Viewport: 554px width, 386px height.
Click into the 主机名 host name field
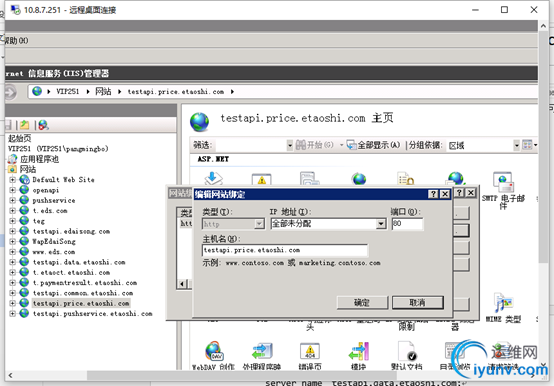(285, 250)
